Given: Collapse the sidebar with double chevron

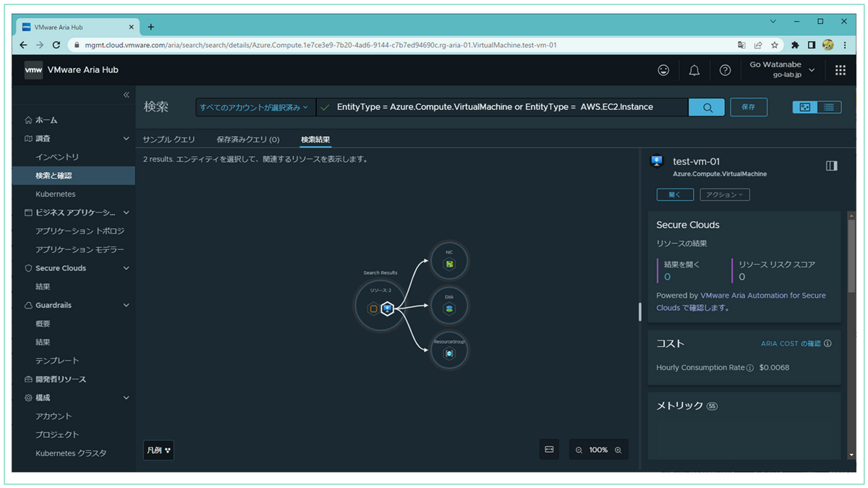Looking at the screenshot, I should [126, 95].
